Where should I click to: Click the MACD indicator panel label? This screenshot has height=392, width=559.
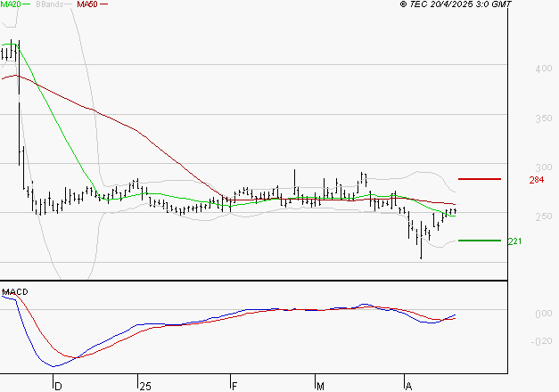coord(13,291)
